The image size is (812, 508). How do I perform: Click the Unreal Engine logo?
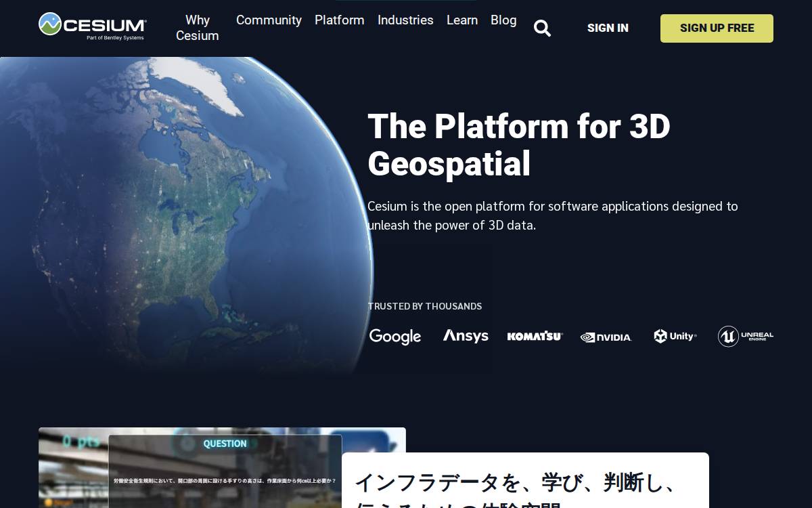pyautogui.click(x=746, y=336)
